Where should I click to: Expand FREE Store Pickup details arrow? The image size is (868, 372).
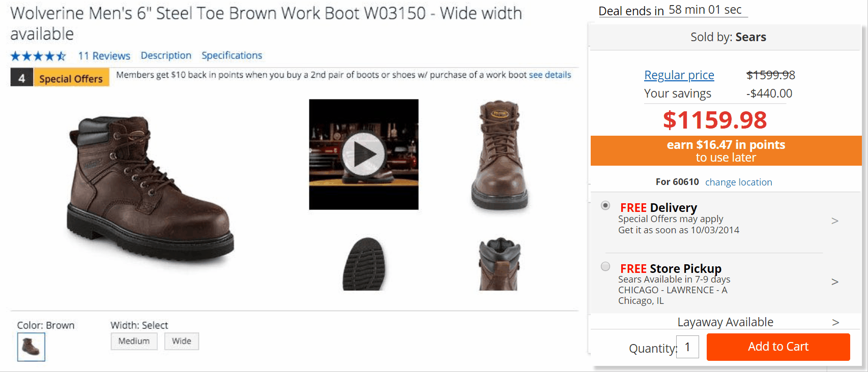tap(835, 282)
